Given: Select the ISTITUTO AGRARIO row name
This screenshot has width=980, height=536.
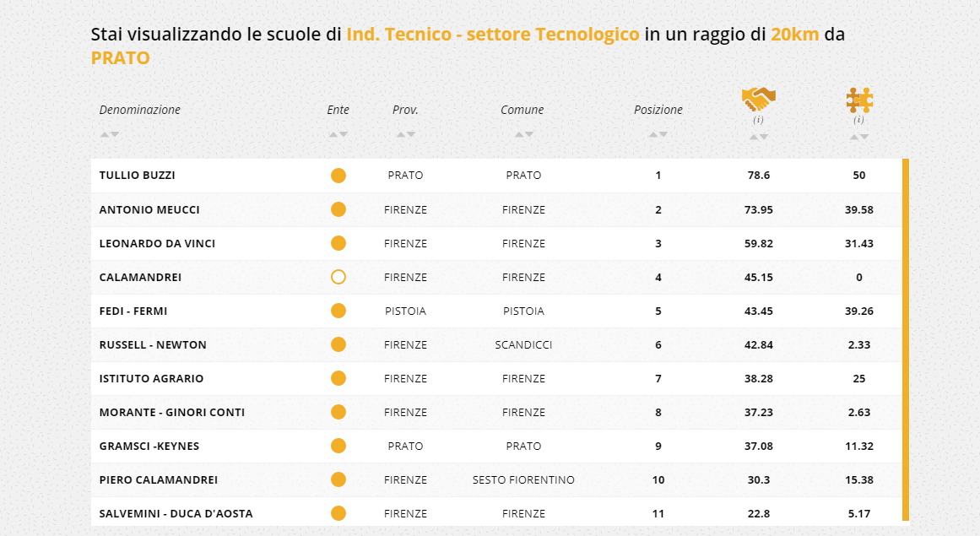Looking at the screenshot, I should tap(151, 378).
